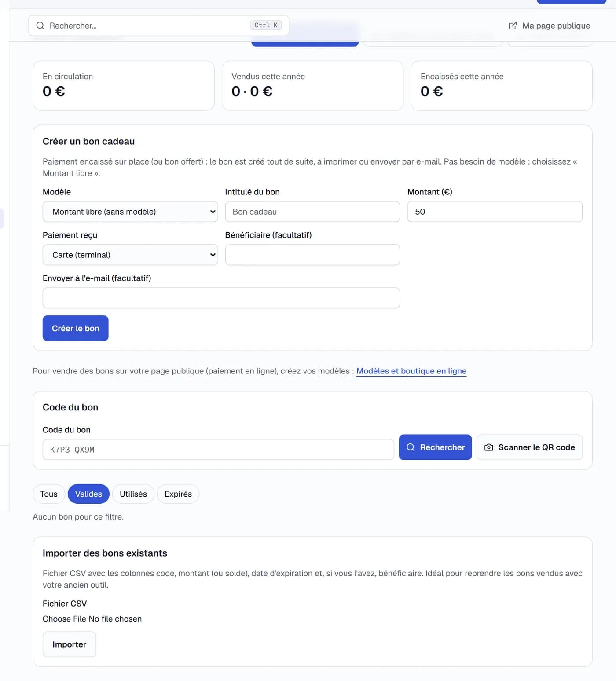Click the Ctrl K shortcut badge
616x681 pixels.
(x=266, y=26)
